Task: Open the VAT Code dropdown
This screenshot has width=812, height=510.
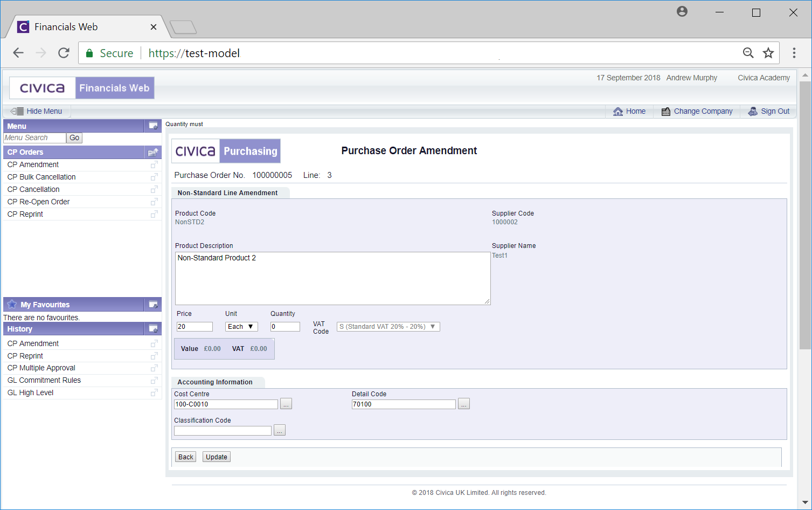Action: coord(388,327)
